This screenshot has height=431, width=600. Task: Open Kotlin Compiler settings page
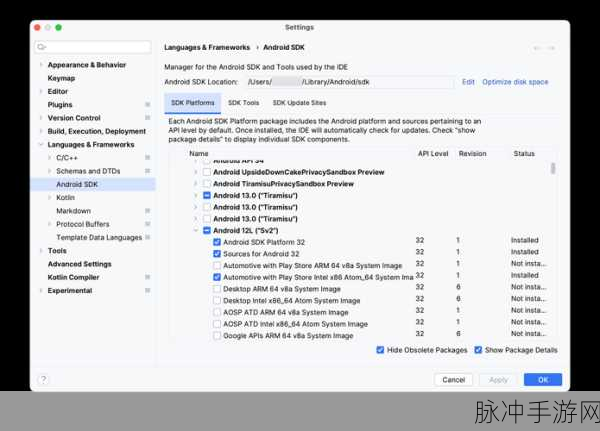pos(73,277)
